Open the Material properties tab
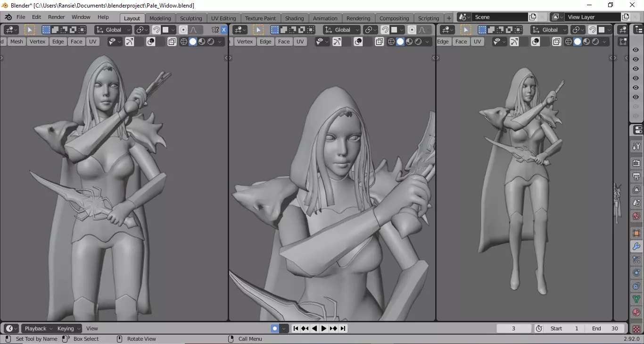This screenshot has height=344, width=644. 636,312
